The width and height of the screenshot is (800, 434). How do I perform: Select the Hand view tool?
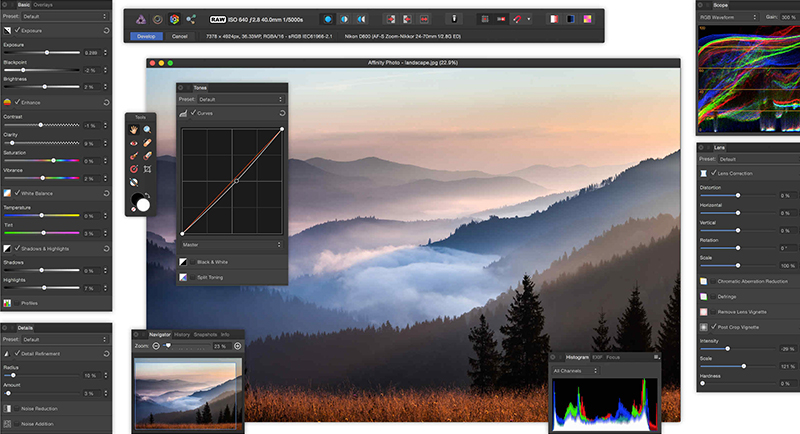click(134, 130)
